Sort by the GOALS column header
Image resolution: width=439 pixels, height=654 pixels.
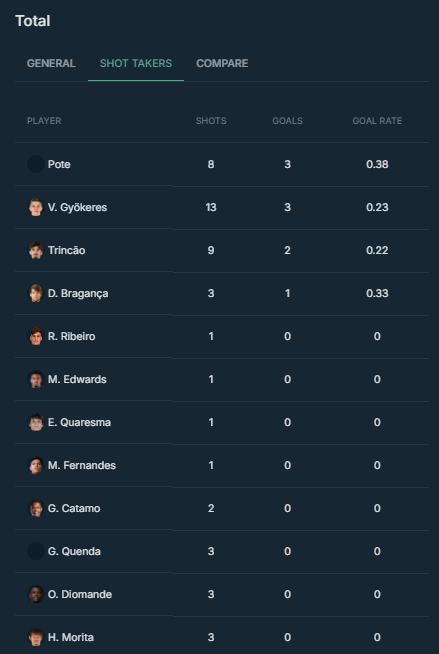tap(287, 121)
